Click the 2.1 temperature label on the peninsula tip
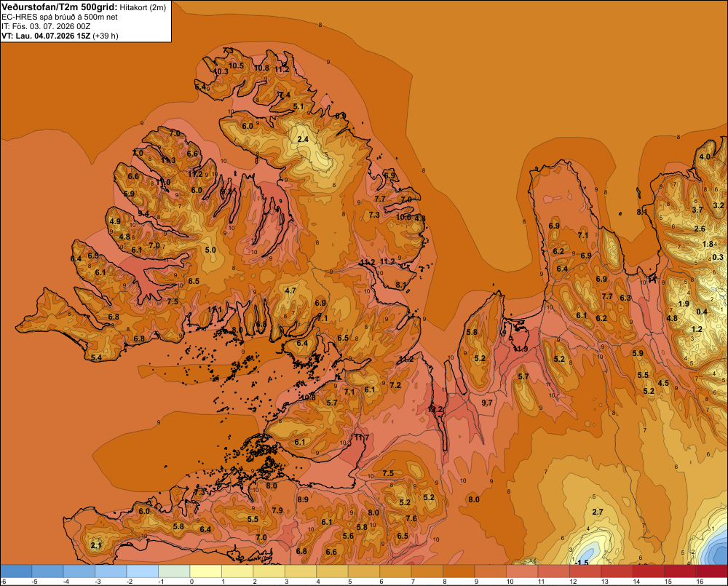 [95, 545]
